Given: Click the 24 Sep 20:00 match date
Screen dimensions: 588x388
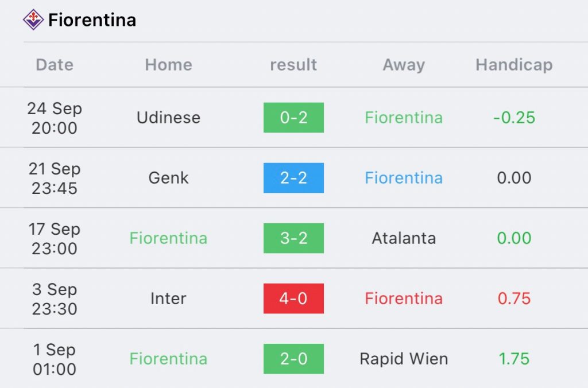Looking at the screenshot, I should coord(55,118).
